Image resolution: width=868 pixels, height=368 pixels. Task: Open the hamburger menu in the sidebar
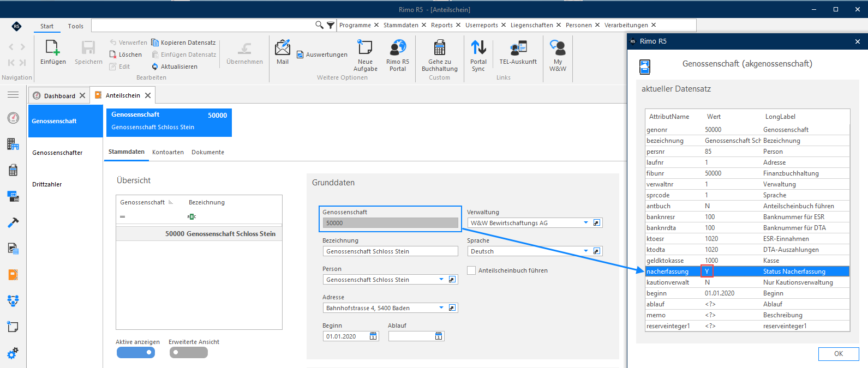13,95
